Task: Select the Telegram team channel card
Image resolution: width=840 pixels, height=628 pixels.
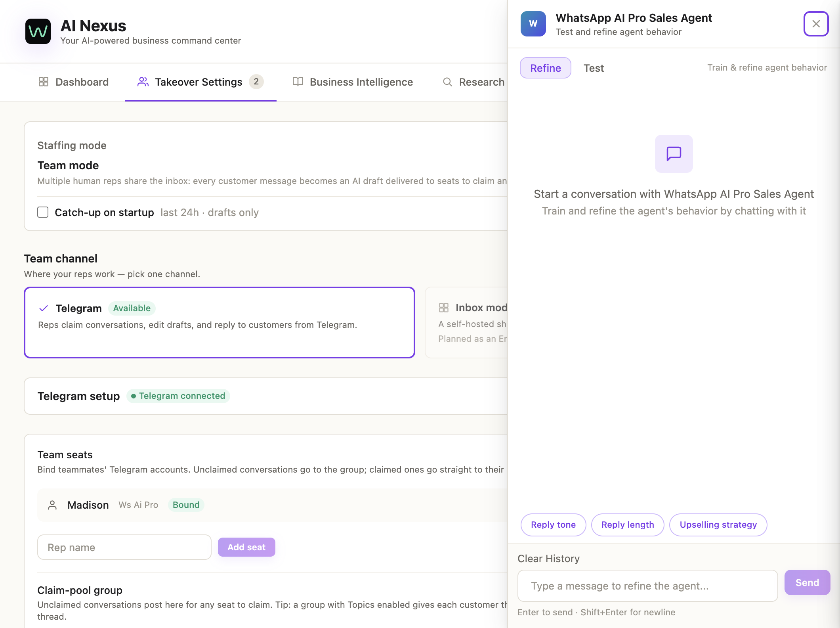Action: tap(220, 322)
